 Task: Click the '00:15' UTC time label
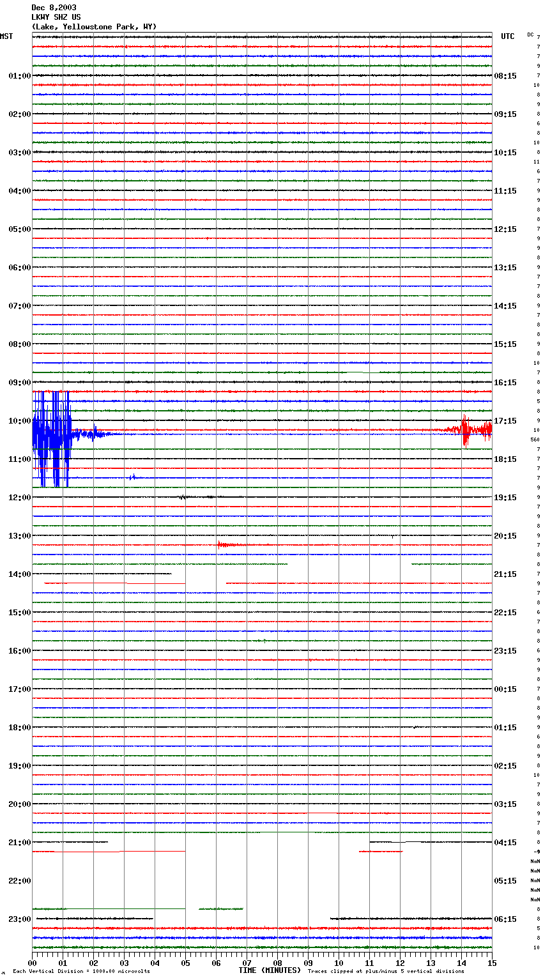coord(505,689)
